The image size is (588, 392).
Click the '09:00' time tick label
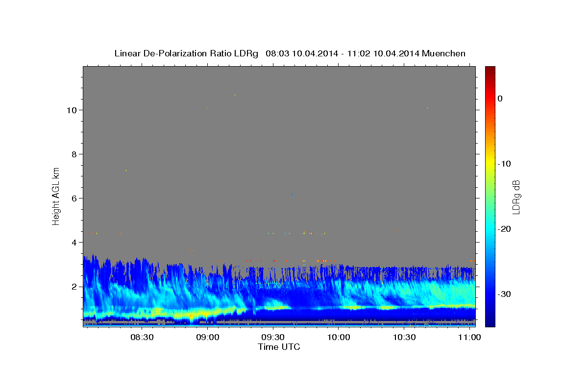tap(208, 338)
